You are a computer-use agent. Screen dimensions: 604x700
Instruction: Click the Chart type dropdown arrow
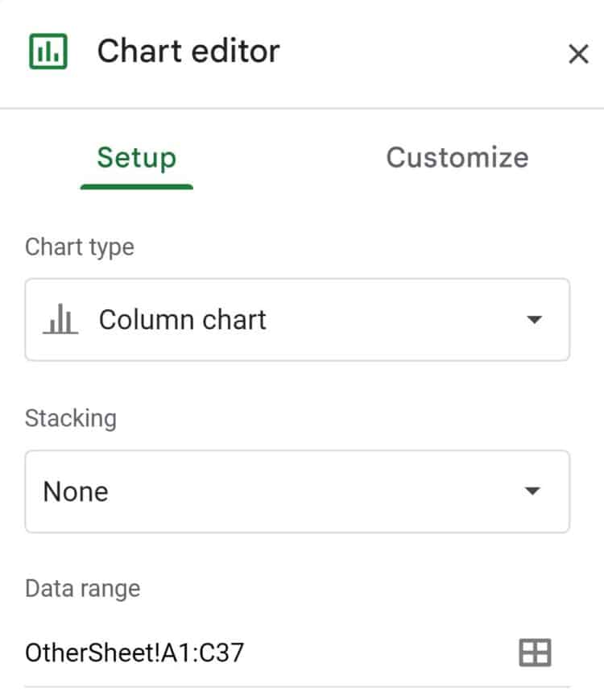pos(533,319)
